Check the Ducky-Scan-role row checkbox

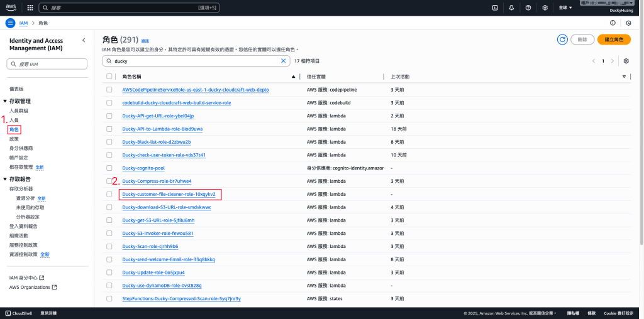tap(109, 246)
